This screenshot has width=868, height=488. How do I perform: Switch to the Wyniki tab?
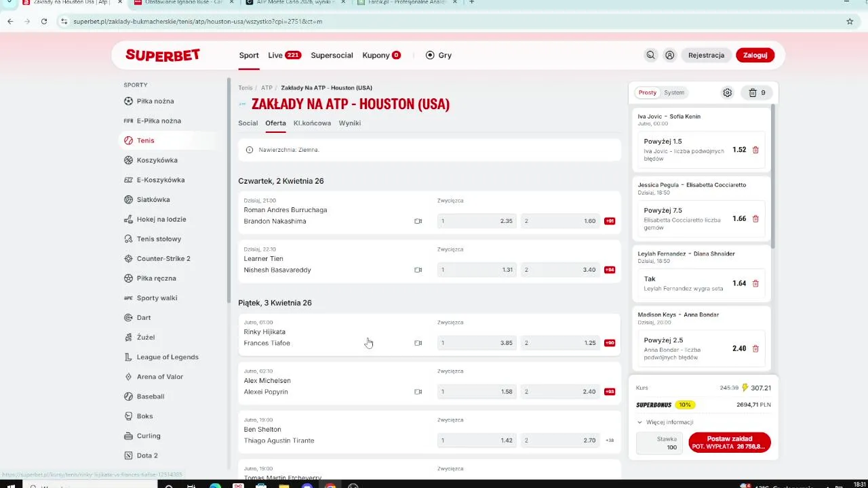[350, 123]
